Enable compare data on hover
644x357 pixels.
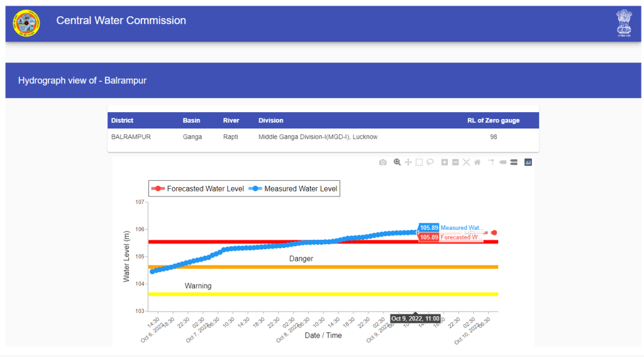click(x=514, y=162)
